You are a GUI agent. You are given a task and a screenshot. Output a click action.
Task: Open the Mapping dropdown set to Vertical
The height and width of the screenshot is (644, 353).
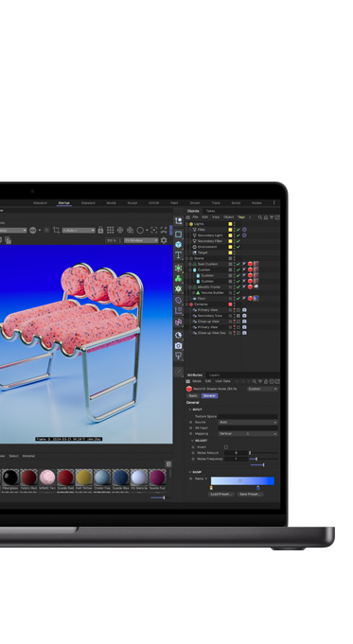(x=247, y=434)
